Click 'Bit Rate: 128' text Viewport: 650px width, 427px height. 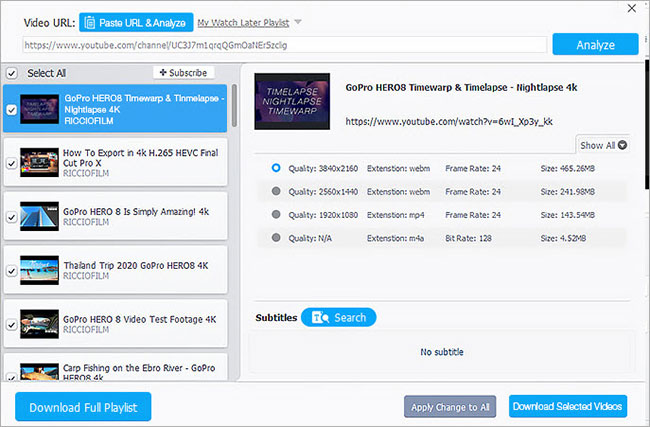pyautogui.click(x=468, y=238)
